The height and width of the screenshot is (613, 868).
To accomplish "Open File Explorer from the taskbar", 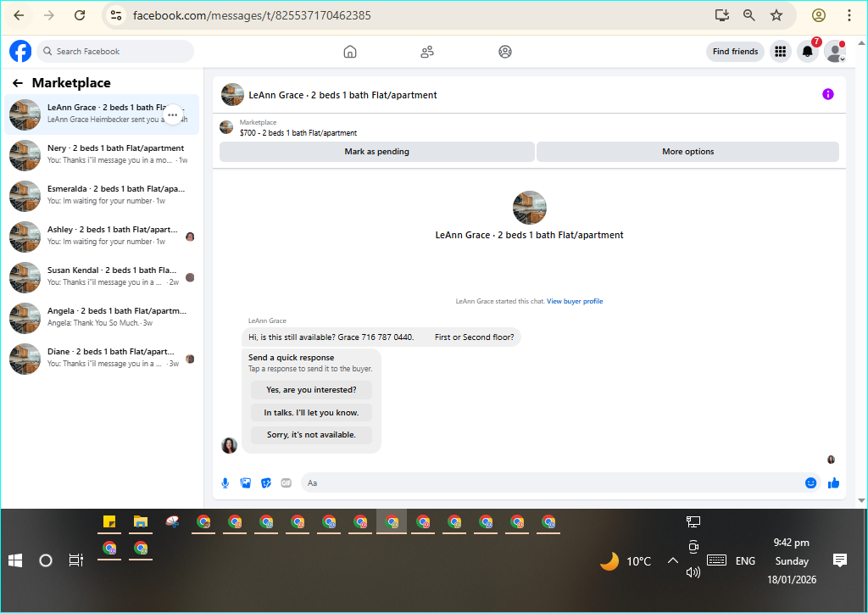I will [141, 521].
